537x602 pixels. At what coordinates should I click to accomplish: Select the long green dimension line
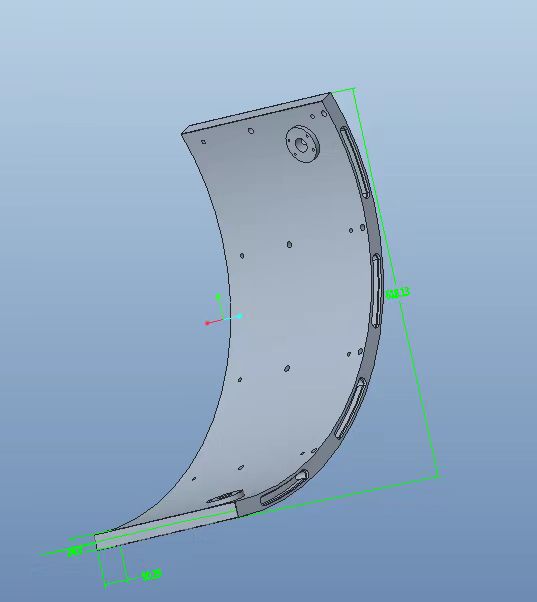(x=395, y=282)
